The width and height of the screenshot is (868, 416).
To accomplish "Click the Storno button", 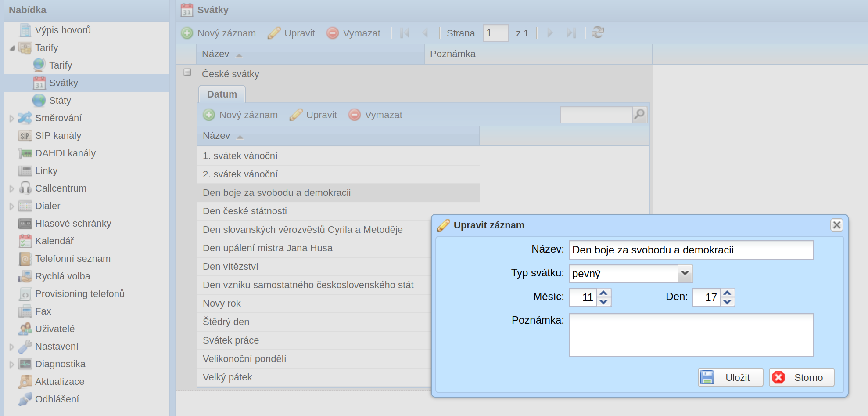I will point(801,377).
